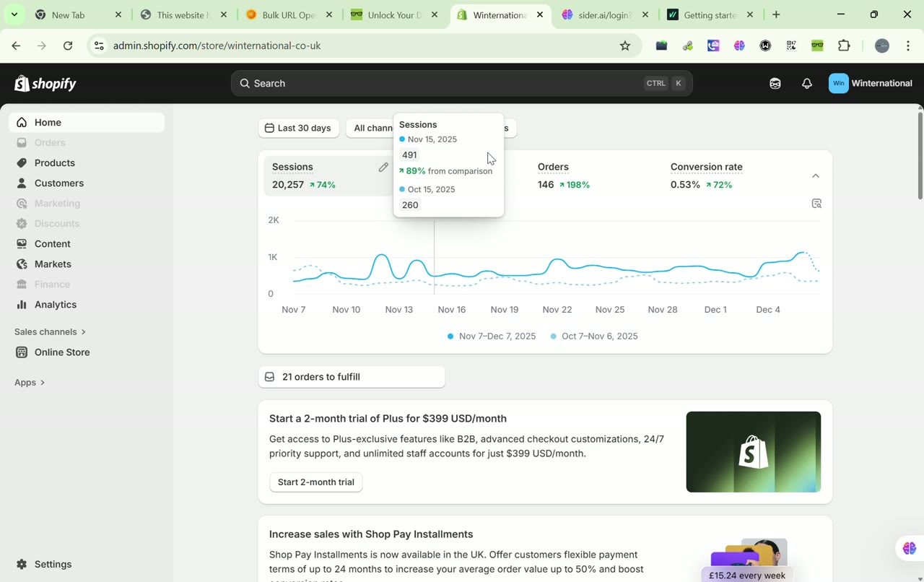Click the page vertical scrollbar
This screenshot has height=582, width=924.
click(x=920, y=155)
